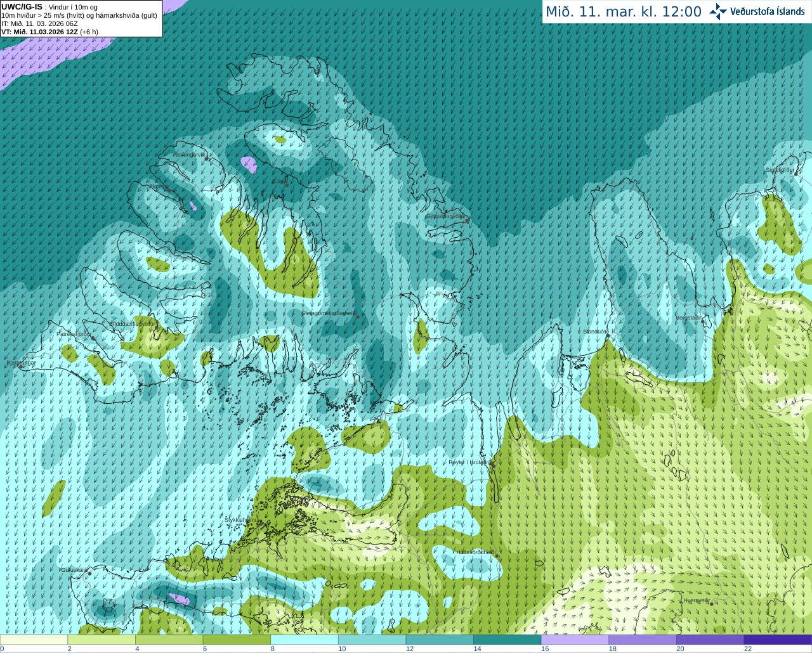The image size is (812, 653).
Task: Click the Stykkishólmur station label
Action: tap(241, 520)
